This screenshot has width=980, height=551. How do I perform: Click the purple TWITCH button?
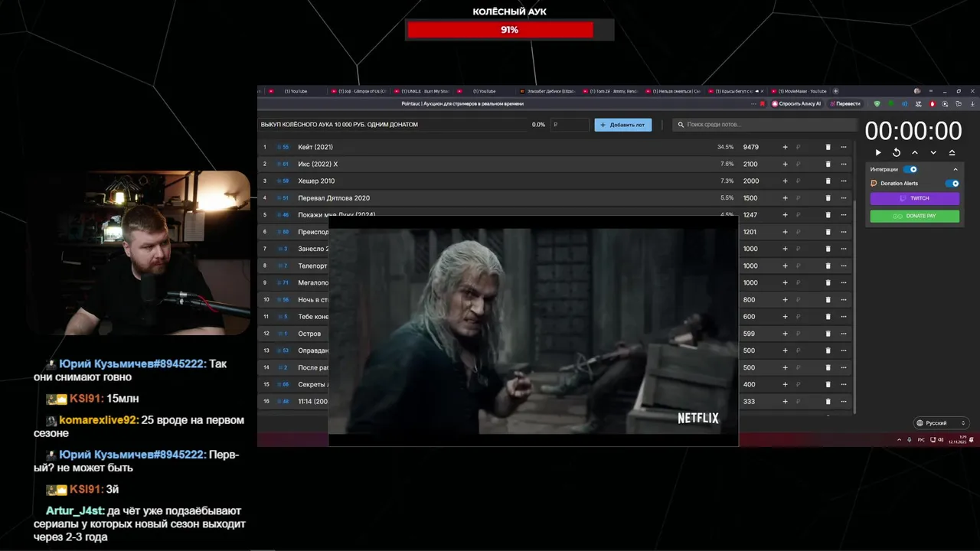tap(914, 198)
